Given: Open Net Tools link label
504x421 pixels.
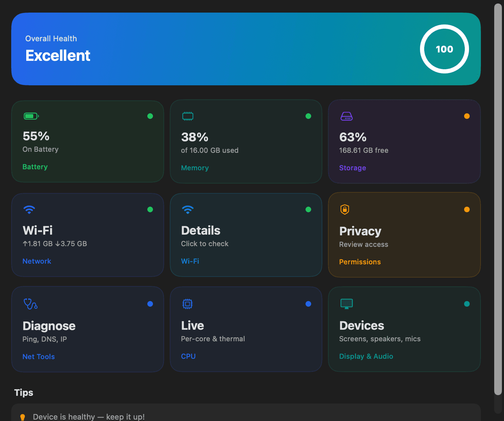Looking at the screenshot, I should [x=38, y=357].
